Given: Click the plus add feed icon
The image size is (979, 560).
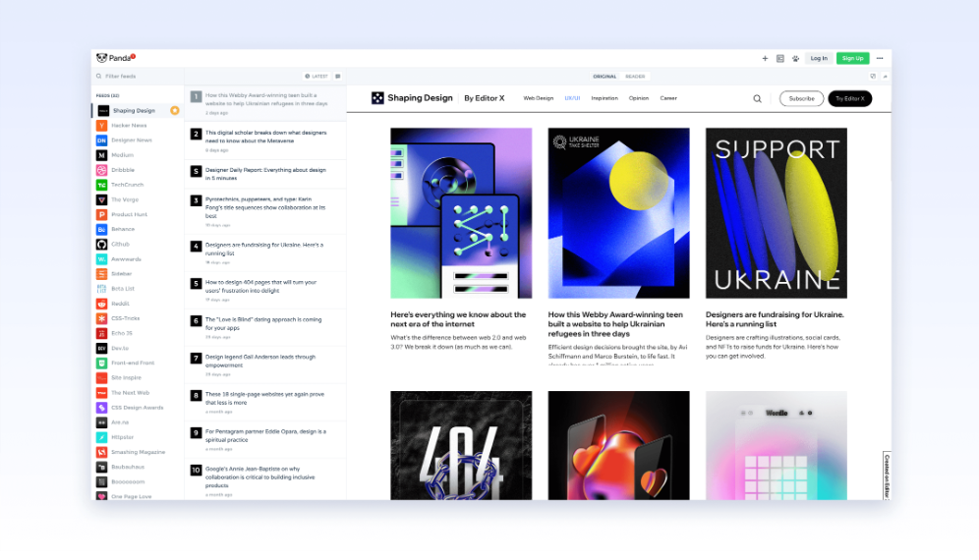Looking at the screenshot, I should pyautogui.click(x=765, y=59).
